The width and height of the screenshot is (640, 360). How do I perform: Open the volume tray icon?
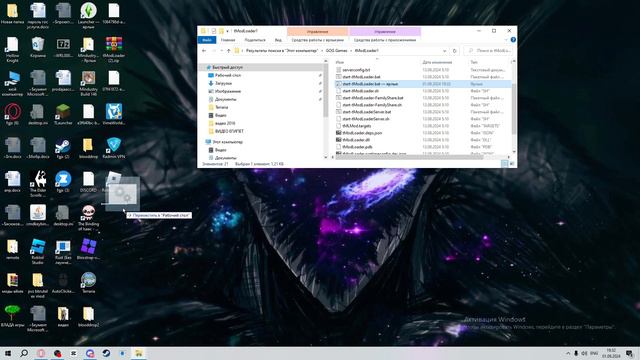pyautogui.click(x=584, y=353)
